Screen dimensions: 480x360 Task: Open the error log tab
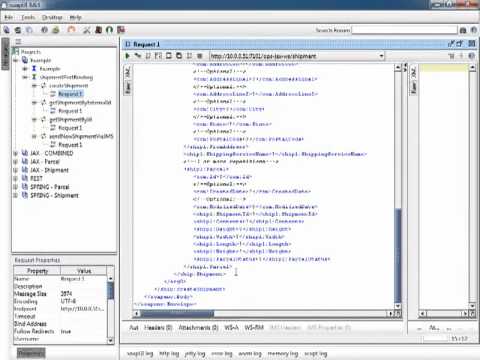click(222, 354)
